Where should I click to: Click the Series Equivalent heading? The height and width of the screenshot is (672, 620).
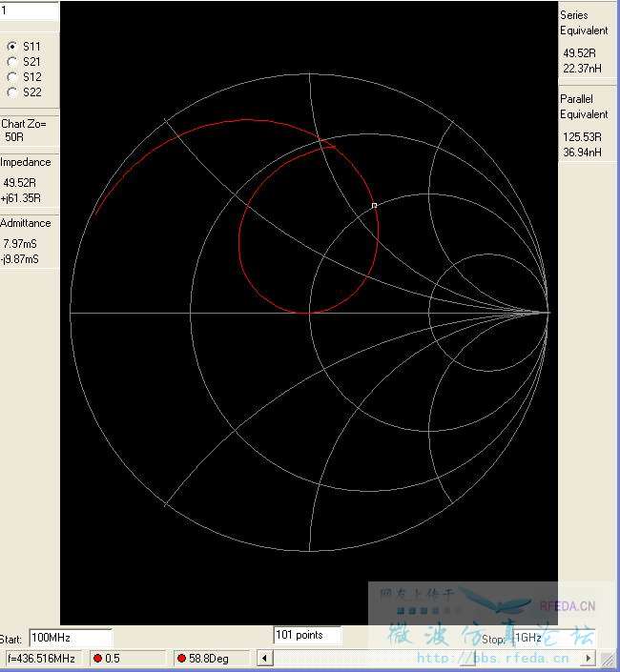tap(584, 23)
